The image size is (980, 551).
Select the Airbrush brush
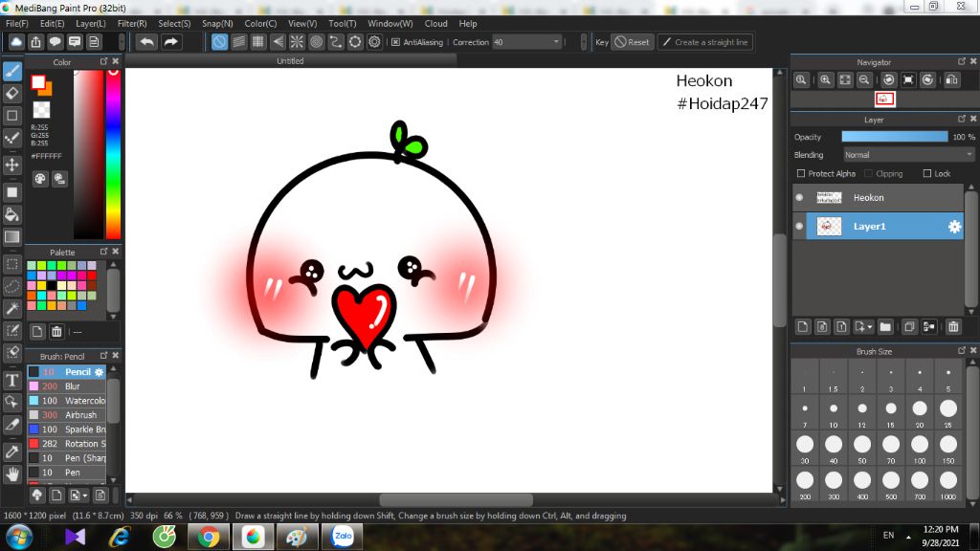point(66,415)
